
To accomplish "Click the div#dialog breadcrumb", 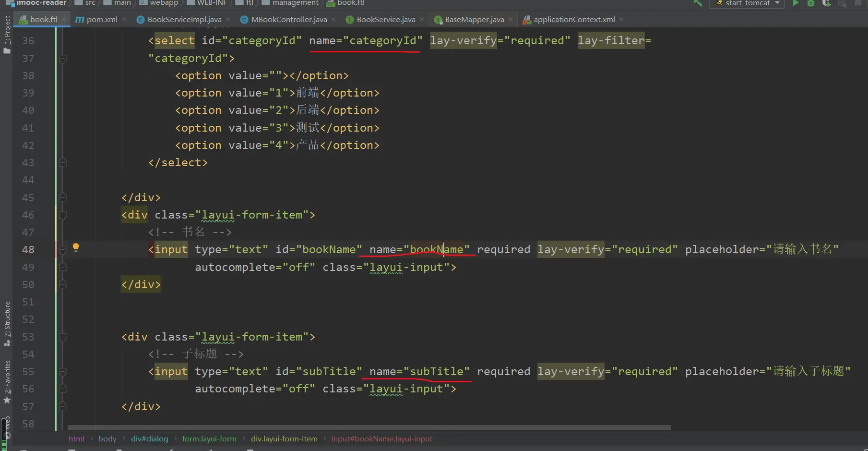I will (149, 439).
